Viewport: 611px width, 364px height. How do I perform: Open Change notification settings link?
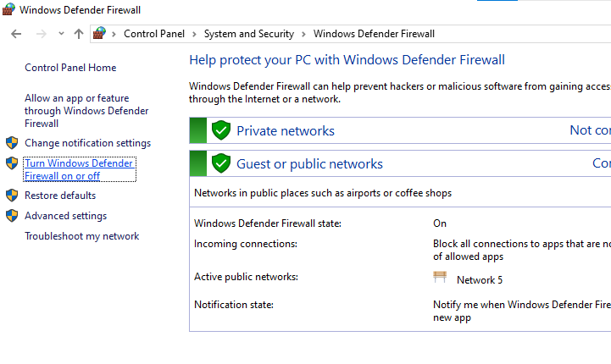(87, 143)
